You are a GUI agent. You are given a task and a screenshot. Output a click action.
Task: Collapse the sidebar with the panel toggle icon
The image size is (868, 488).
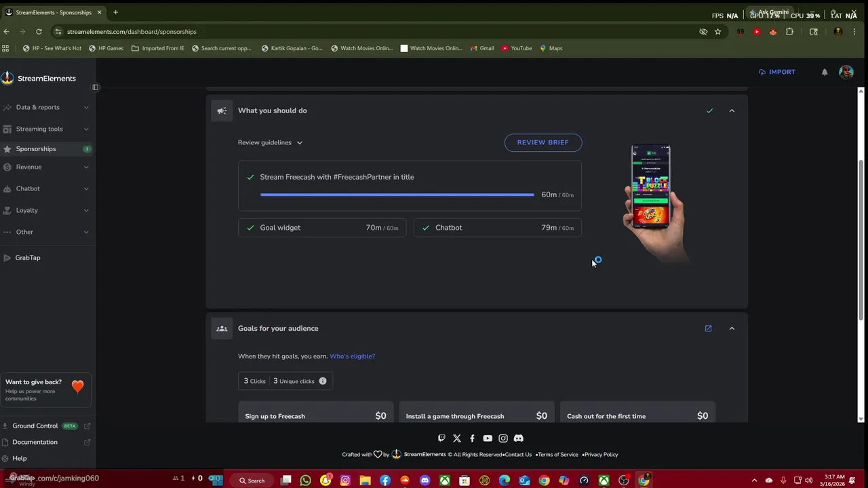click(x=95, y=87)
